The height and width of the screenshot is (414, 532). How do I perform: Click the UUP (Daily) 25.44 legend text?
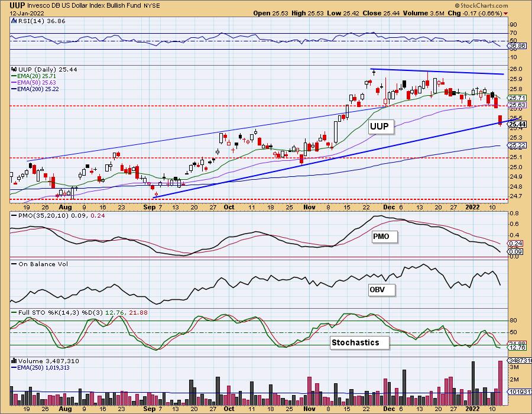point(48,69)
